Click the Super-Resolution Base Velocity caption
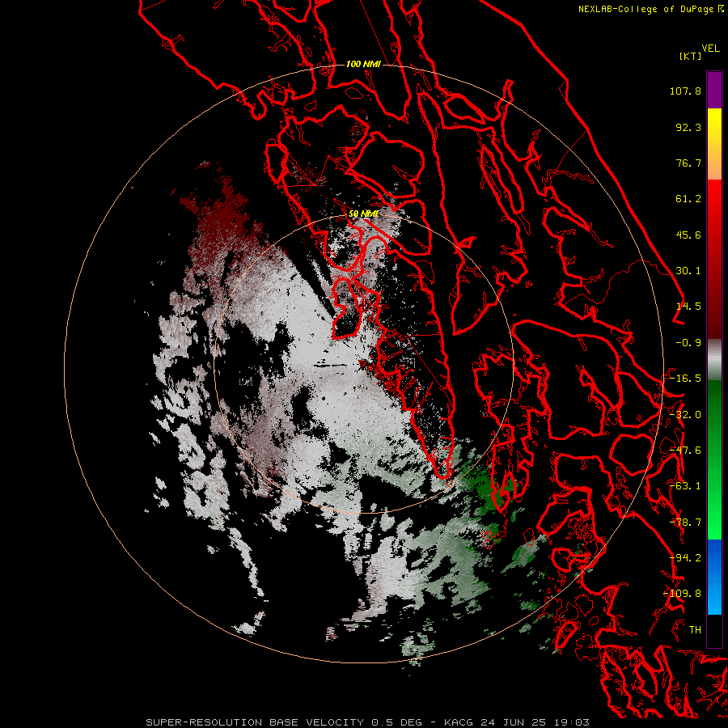 [x=368, y=722]
